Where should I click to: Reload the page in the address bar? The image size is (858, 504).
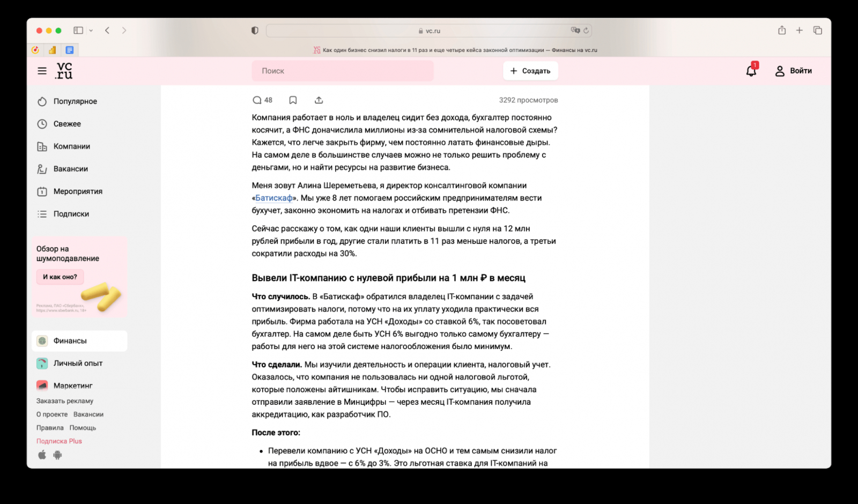point(586,31)
